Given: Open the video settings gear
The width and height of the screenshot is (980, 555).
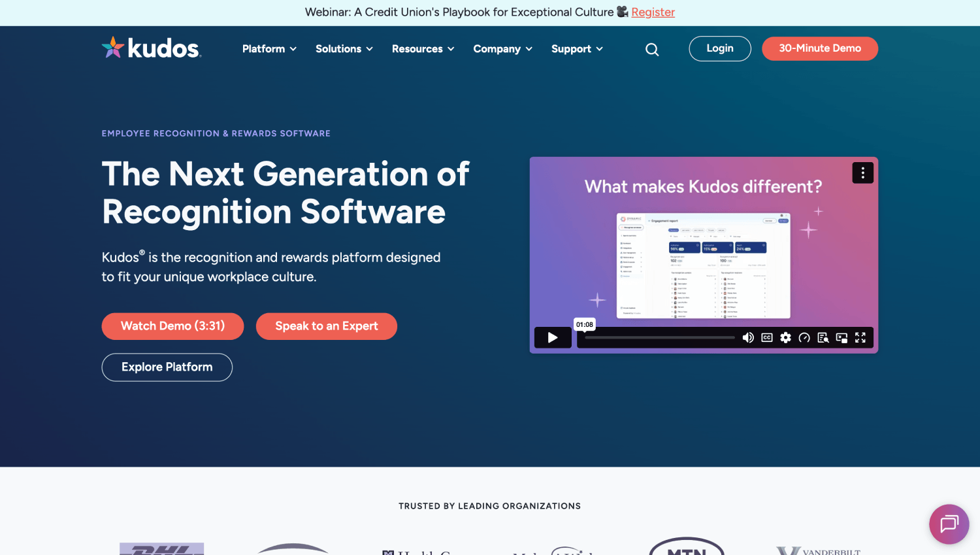Looking at the screenshot, I should pos(786,337).
